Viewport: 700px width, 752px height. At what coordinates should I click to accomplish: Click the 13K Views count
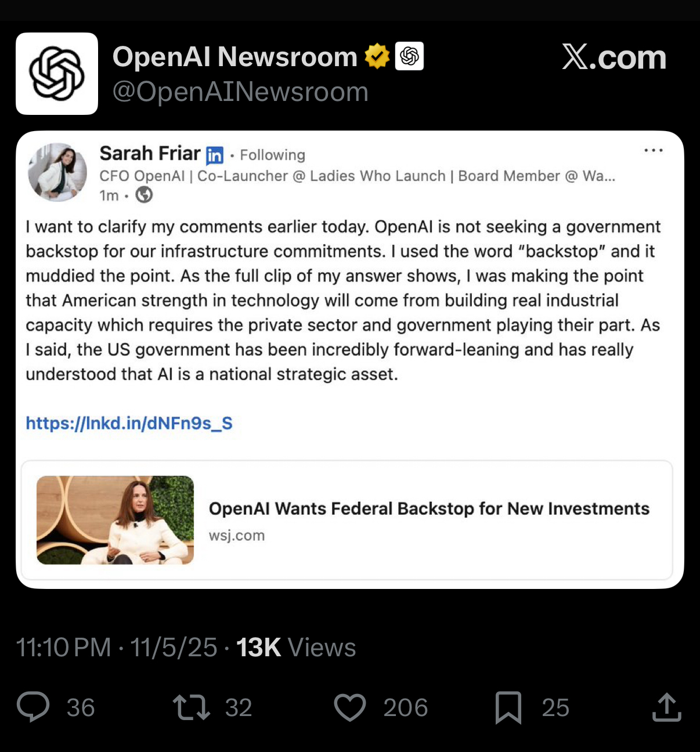296,648
